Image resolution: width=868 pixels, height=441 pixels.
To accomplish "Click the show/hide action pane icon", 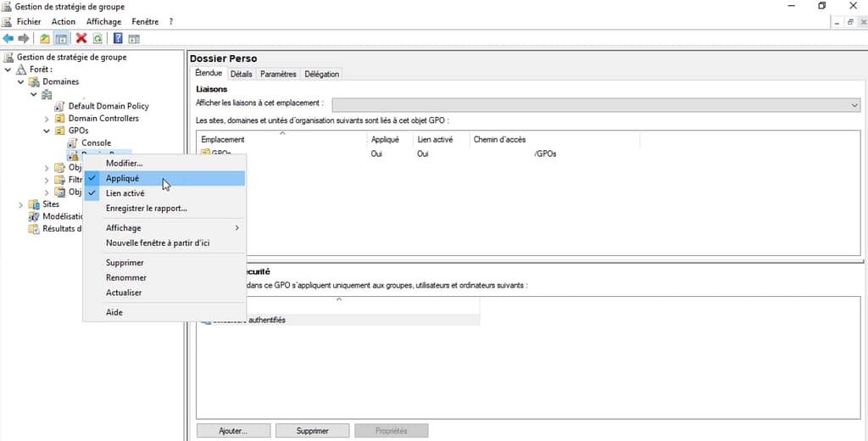I will pos(134,38).
